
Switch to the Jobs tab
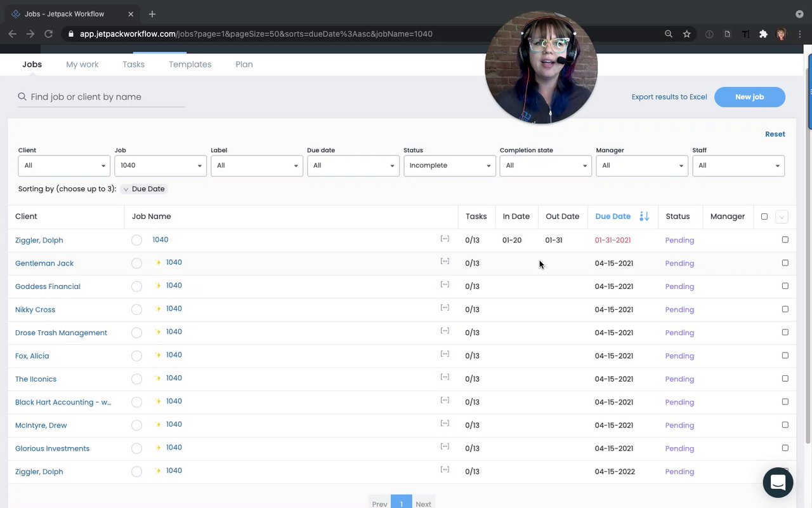[x=32, y=64]
